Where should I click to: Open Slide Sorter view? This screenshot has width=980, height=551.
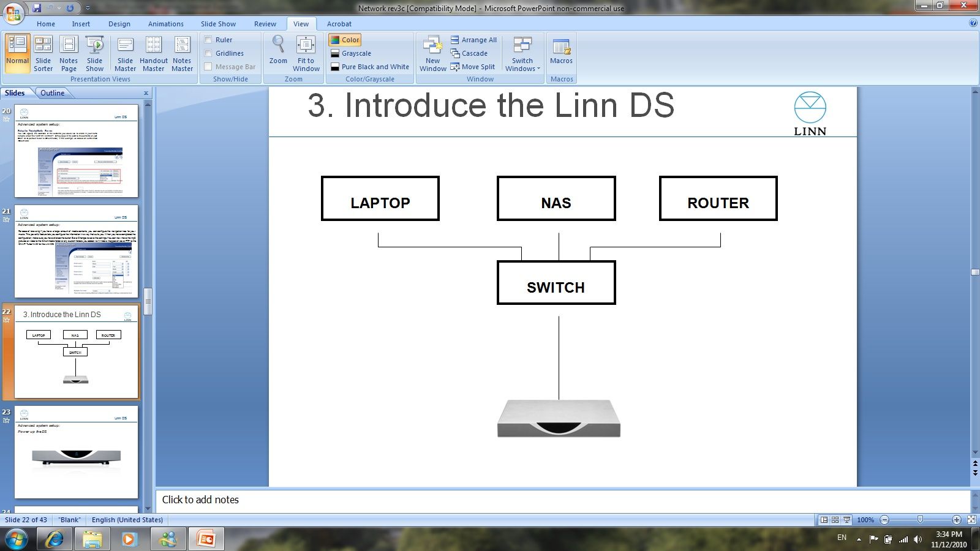43,53
